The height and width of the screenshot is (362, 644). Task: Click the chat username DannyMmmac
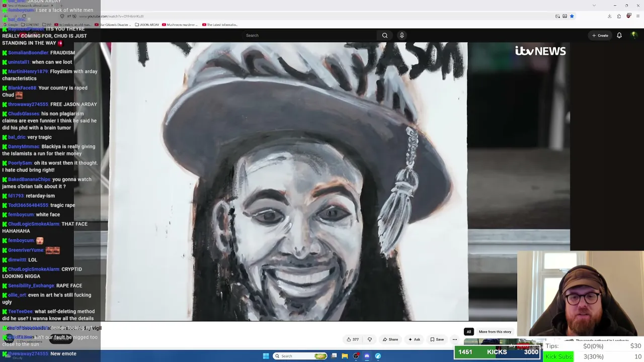click(24, 146)
